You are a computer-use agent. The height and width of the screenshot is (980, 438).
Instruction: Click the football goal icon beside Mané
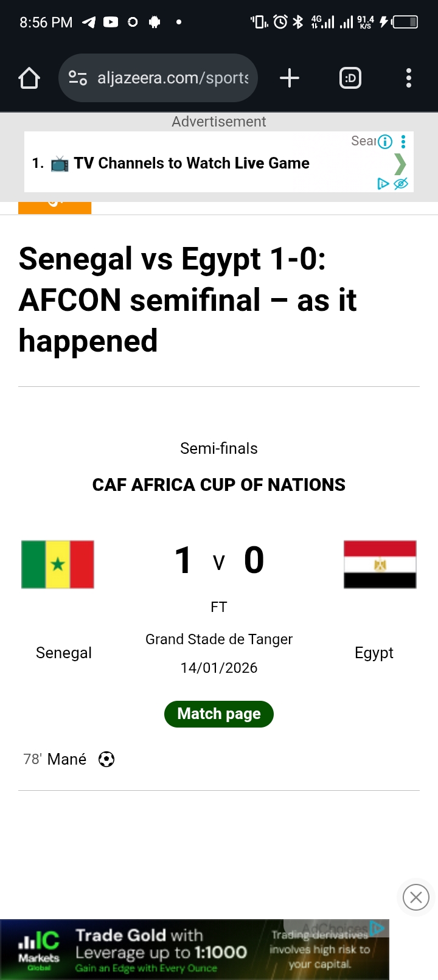point(106,759)
